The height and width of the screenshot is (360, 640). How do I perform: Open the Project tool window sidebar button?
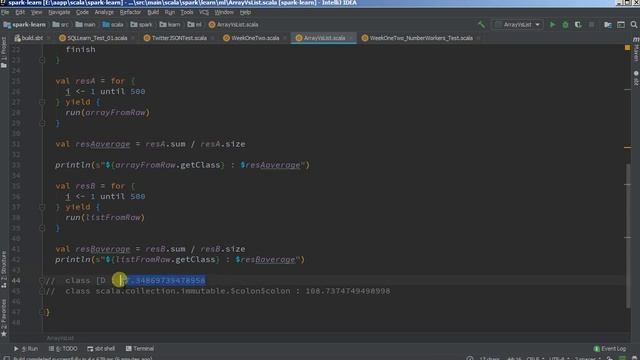[x=4, y=52]
